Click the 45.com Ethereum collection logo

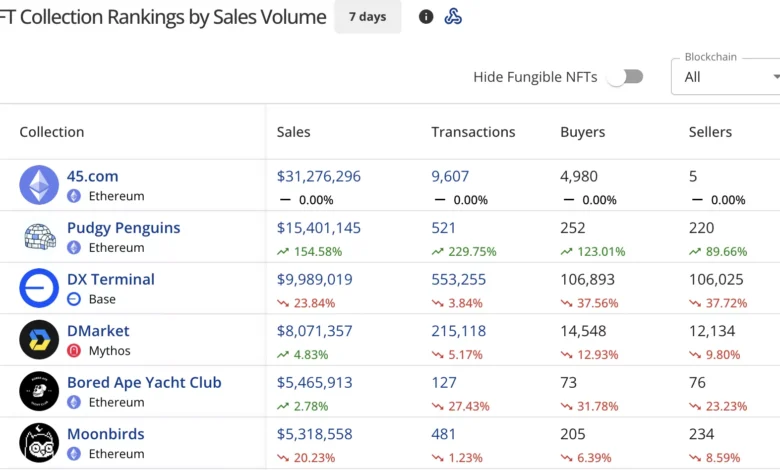tap(39, 185)
